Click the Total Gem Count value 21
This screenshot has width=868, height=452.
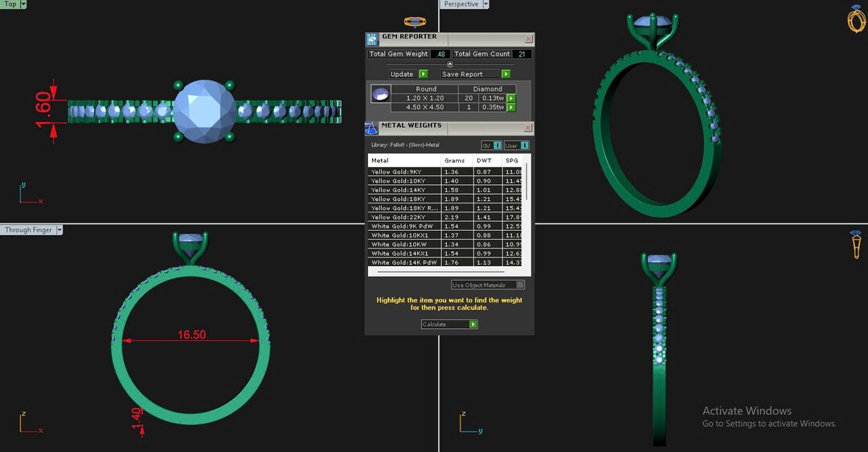522,54
